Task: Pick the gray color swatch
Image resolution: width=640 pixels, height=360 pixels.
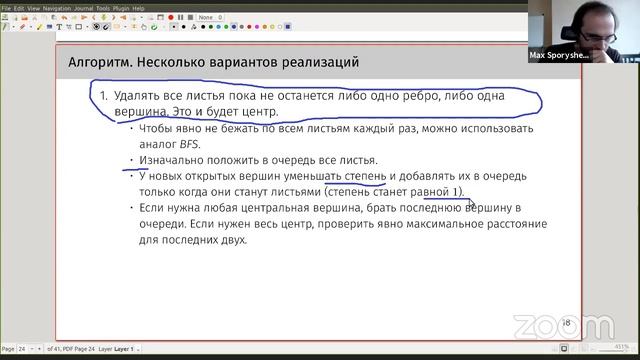Action: tap(242, 27)
